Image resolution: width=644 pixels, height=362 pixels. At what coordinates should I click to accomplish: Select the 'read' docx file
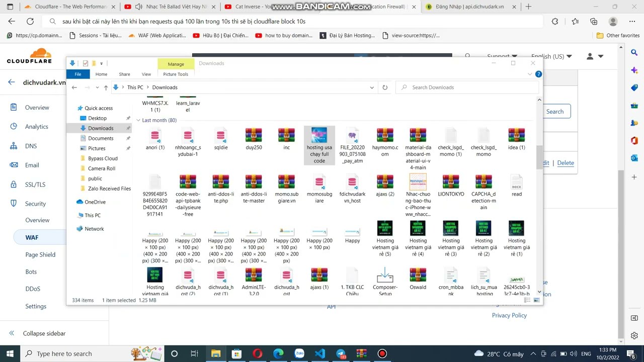(x=517, y=185)
